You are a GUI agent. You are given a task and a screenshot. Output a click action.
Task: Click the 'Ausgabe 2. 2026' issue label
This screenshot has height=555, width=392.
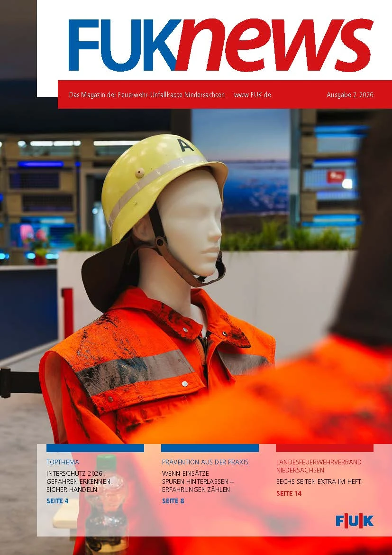click(349, 94)
